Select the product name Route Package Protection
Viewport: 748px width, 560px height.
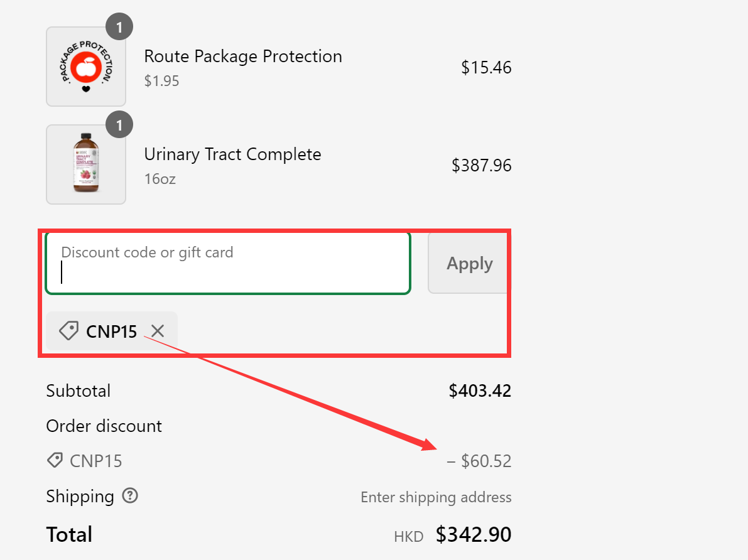[243, 56]
